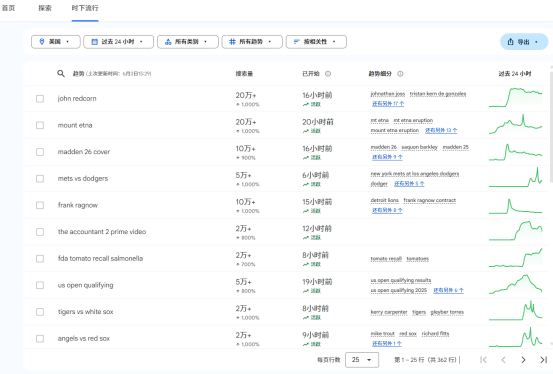Change rows per page from 25
Screen dimensions: 553x374
click(x=362, y=360)
